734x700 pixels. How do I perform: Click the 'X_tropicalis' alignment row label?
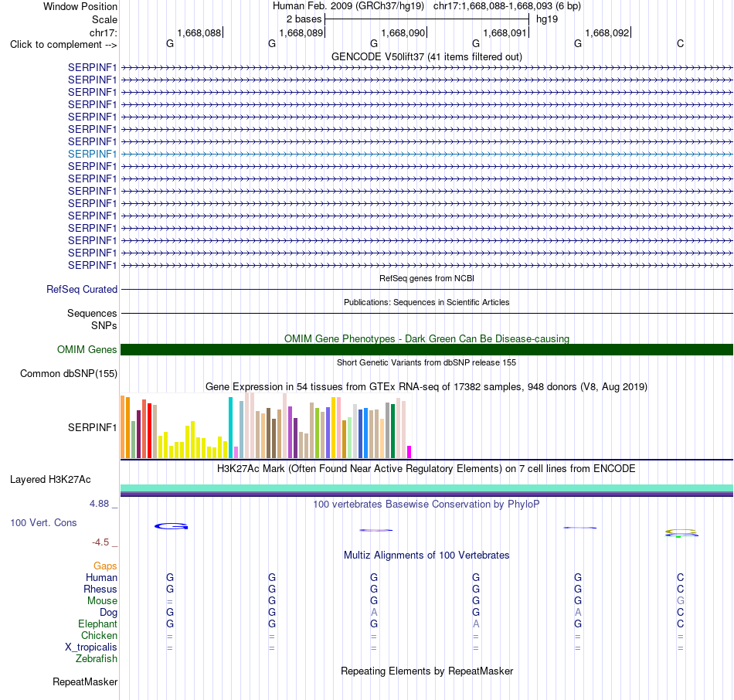click(x=91, y=647)
